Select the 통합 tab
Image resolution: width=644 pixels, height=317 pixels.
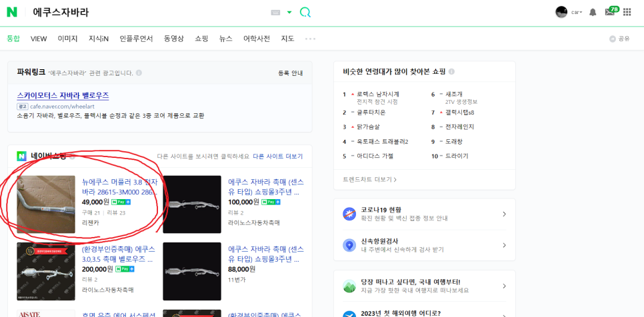pos(13,39)
